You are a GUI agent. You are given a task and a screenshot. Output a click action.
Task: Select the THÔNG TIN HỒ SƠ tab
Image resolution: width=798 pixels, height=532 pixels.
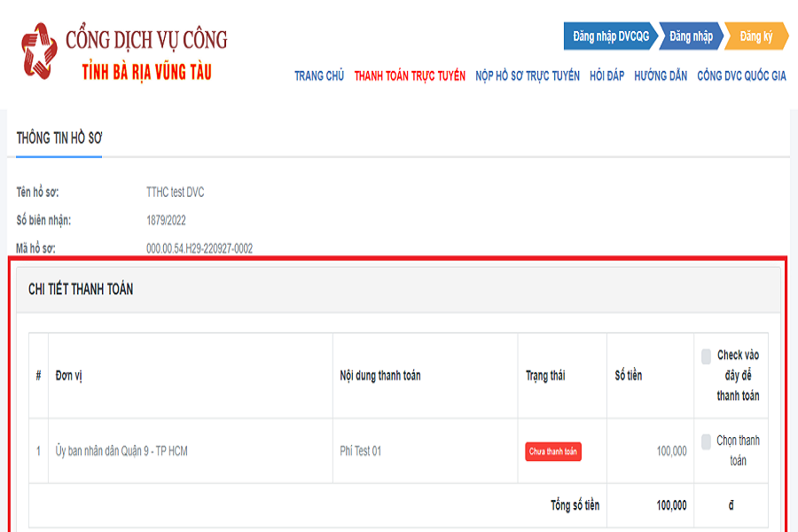[x=59, y=138]
